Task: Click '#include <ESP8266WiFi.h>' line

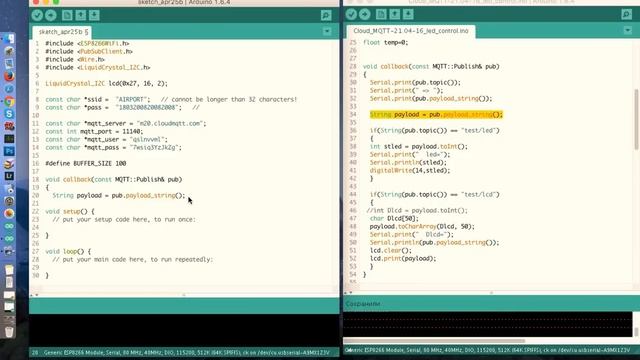Action: click(87, 43)
